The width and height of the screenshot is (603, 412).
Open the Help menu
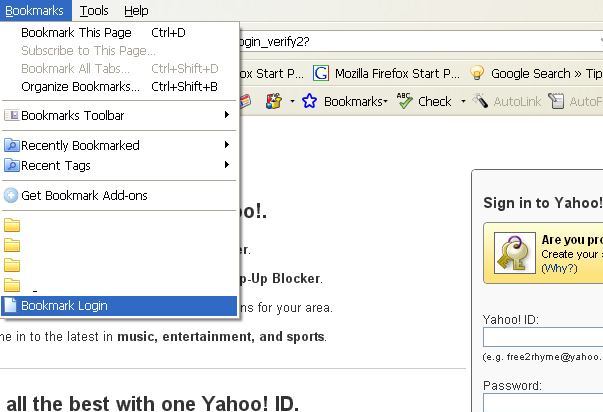point(136,10)
